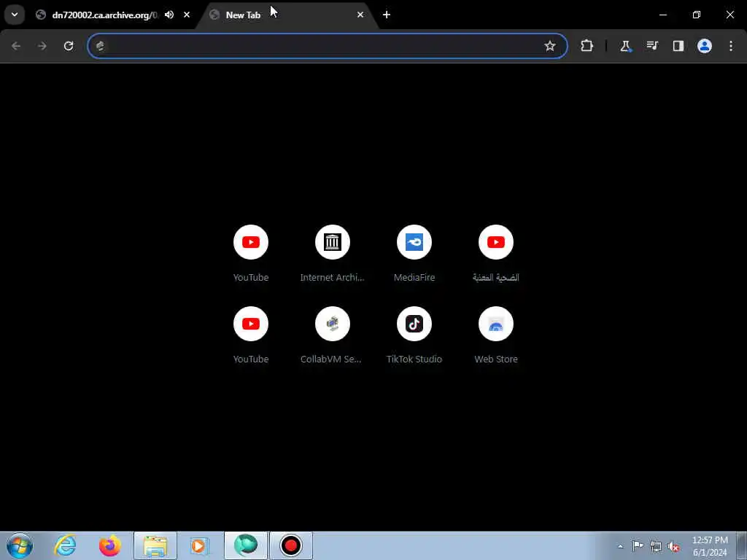This screenshot has width=747, height=560.
Task: Click the muted volume tray icon
Action: point(673,546)
